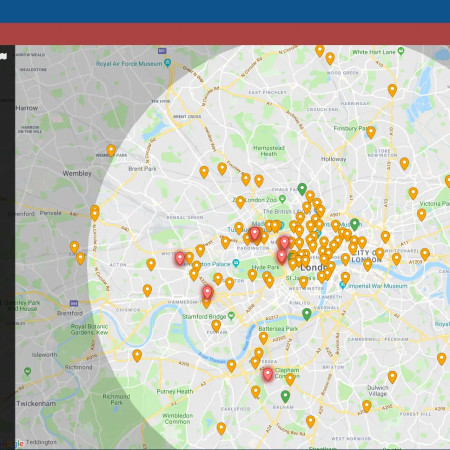Click the London Zoo place icon

coord(282,199)
